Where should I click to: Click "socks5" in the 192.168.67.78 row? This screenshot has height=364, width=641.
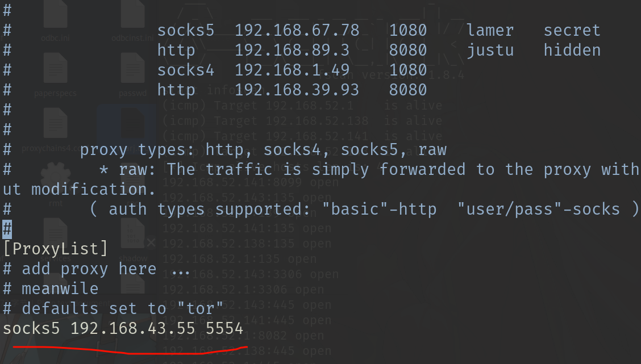click(186, 30)
